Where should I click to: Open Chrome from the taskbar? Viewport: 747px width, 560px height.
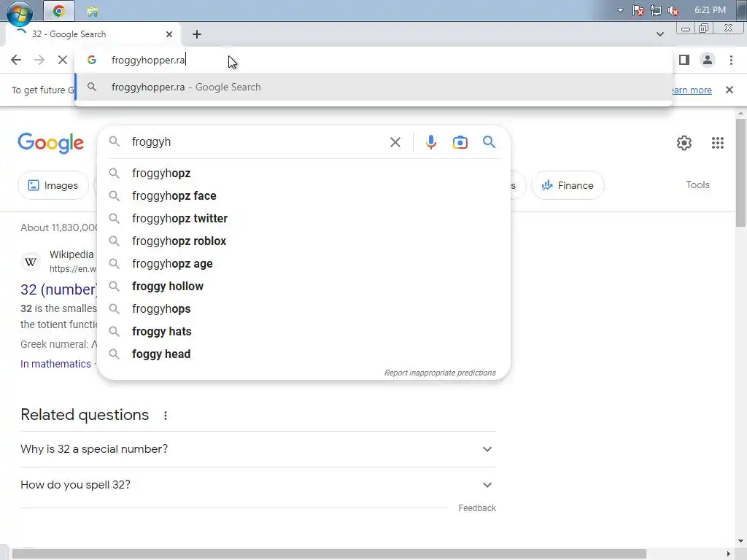click(59, 11)
